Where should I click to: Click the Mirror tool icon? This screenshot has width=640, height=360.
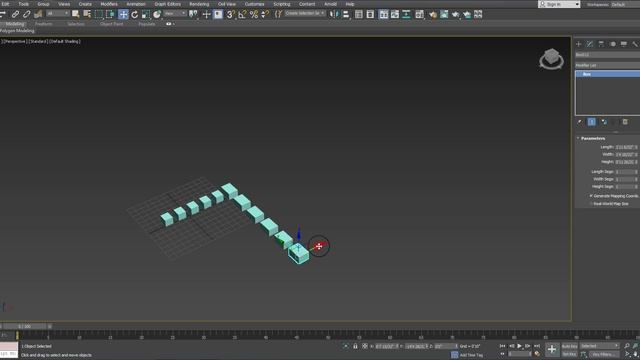pyautogui.click(x=334, y=14)
